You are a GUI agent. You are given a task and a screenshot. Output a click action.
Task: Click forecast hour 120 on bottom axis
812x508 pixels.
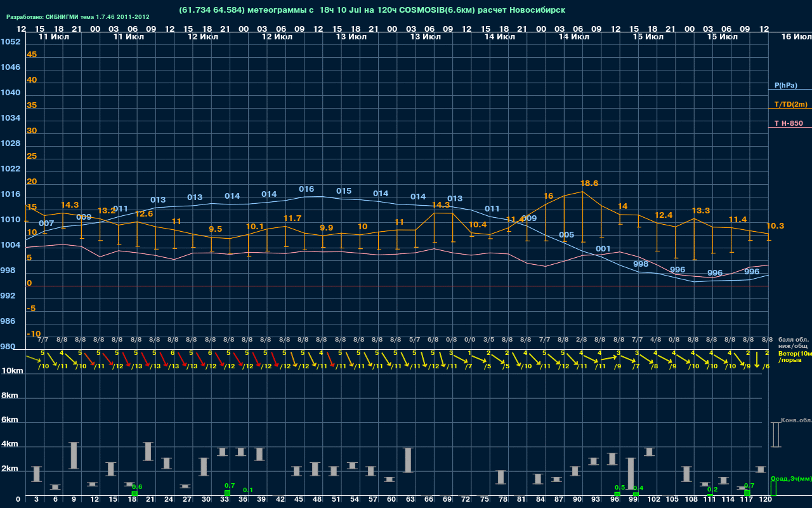(765, 500)
